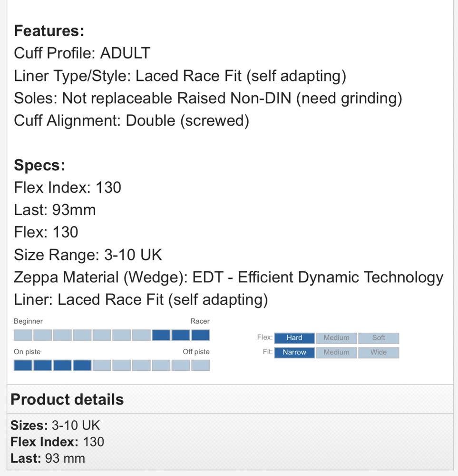Click the Features heading
Viewport: 458px width, 476px height.
point(49,30)
